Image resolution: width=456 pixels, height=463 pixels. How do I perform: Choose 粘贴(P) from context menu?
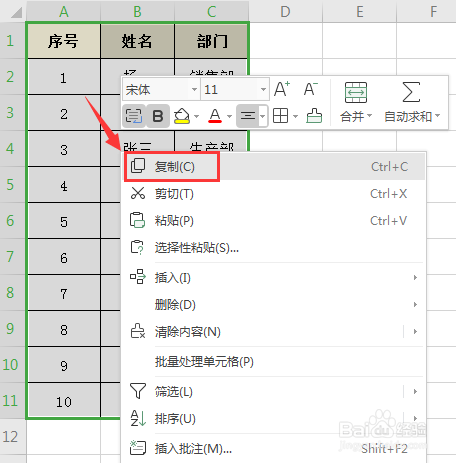coord(274,221)
